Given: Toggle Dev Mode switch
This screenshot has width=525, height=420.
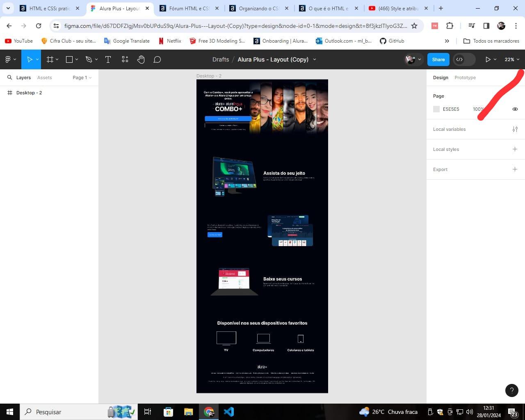Looking at the screenshot, I should [x=464, y=59].
